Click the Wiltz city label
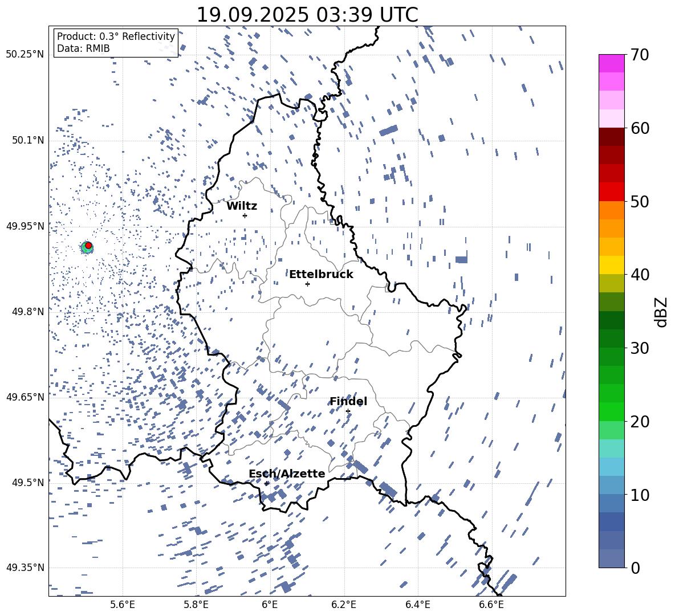The width and height of the screenshot is (675, 616). pyautogui.click(x=242, y=206)
